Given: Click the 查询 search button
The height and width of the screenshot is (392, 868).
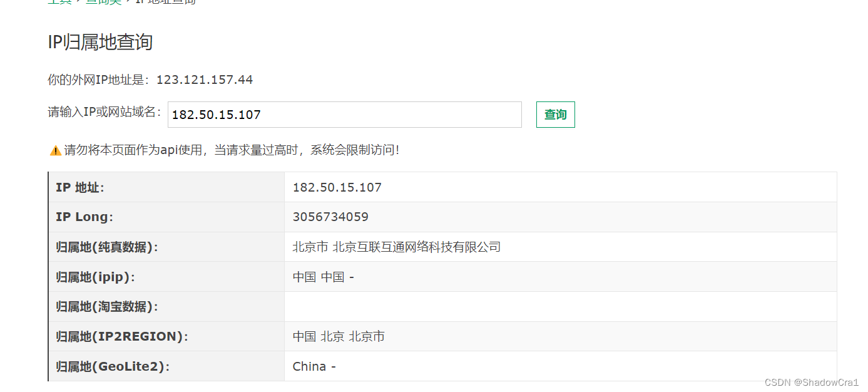Looking at the screenshot, I should 555,115.
